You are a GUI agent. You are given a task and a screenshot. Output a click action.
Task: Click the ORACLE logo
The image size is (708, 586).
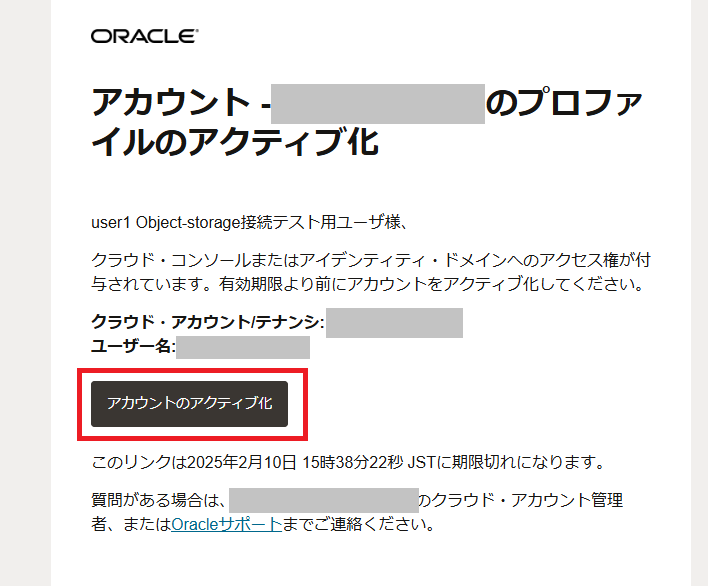pos(144,36)
